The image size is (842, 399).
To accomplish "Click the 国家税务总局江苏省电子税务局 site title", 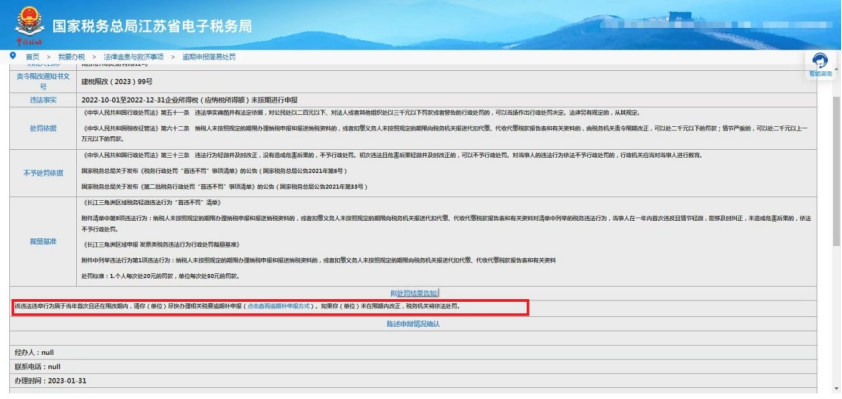I will point(152,26).
